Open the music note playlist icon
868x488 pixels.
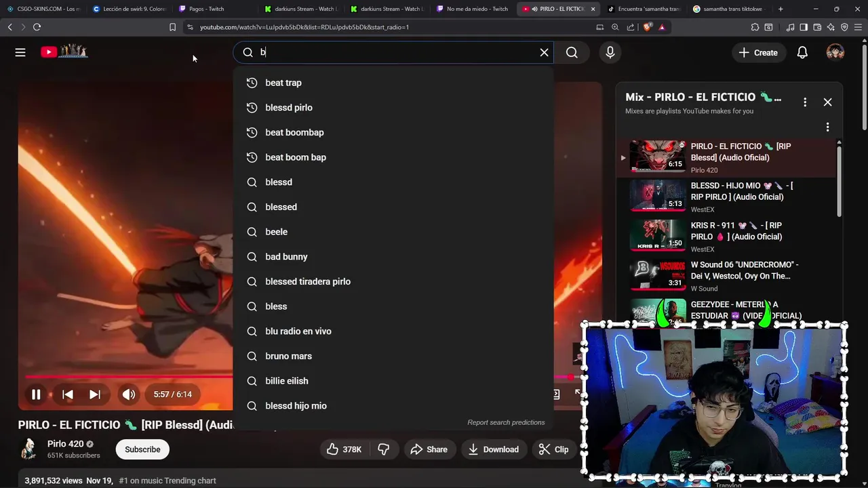pyautogui.click(x=790, y=27)
